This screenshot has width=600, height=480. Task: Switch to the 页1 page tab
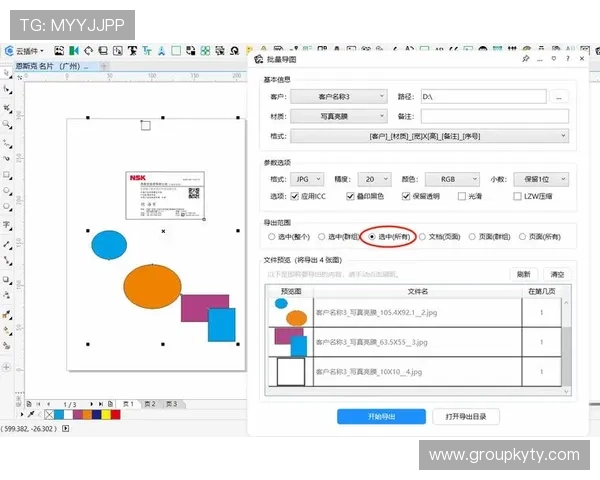pyautogui.click(x=128, y=404)
